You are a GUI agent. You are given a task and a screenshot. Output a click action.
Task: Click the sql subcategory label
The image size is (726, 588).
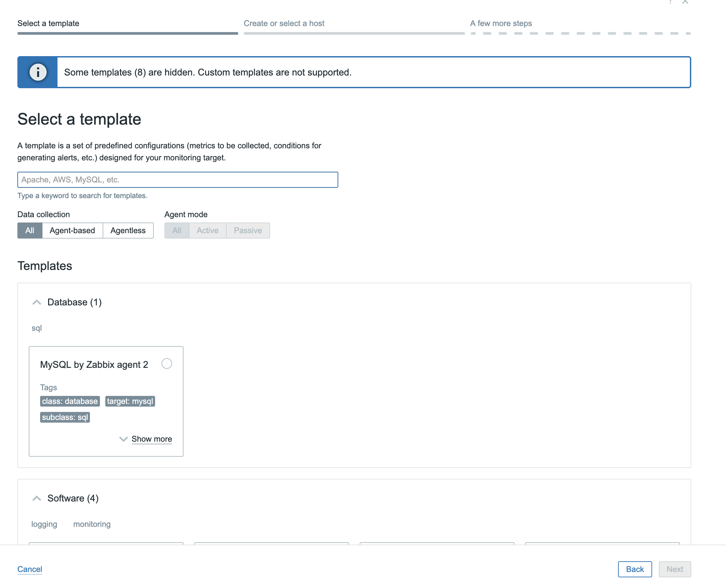click(x=37, y=328)
